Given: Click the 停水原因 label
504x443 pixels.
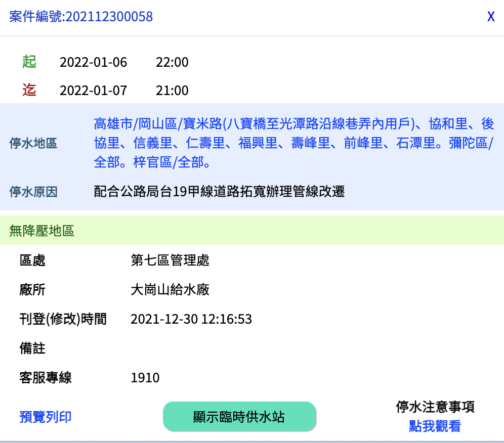Looking at the screenshot, I should [x=33, y=192].
